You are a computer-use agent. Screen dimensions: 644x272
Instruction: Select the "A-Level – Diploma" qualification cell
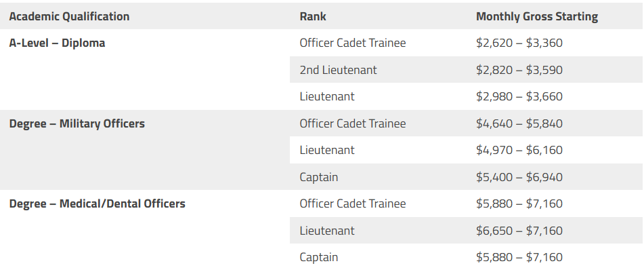(57, 43)
